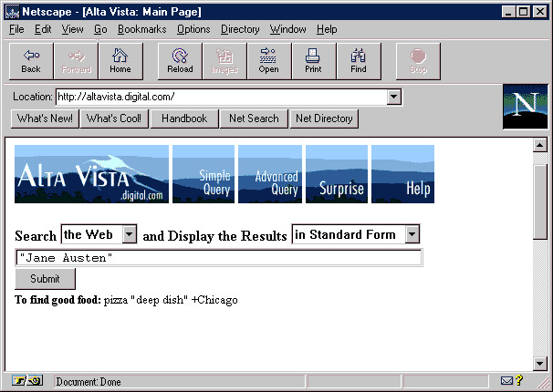This screenshot has height=392, width=553.
Task: Click the Net Search button
Action: click(254, 119)
